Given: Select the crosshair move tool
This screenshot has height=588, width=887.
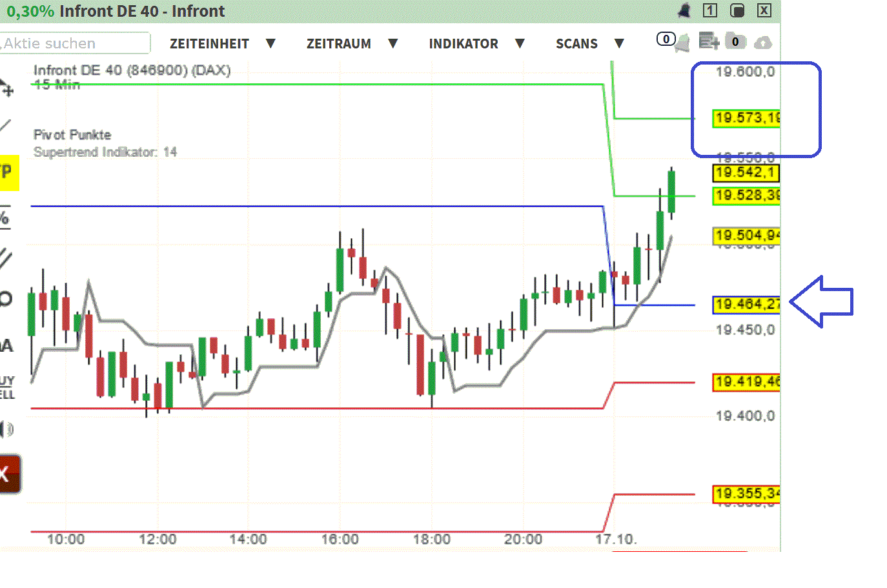Looking at the screenshot, I should click(8, 90).
